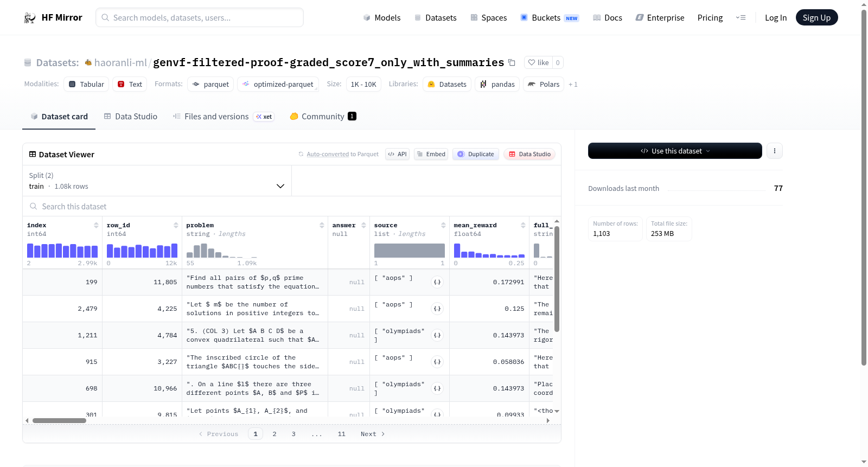Sort by the problem column arrows
The image size is (868, 467).
(322, 225)
